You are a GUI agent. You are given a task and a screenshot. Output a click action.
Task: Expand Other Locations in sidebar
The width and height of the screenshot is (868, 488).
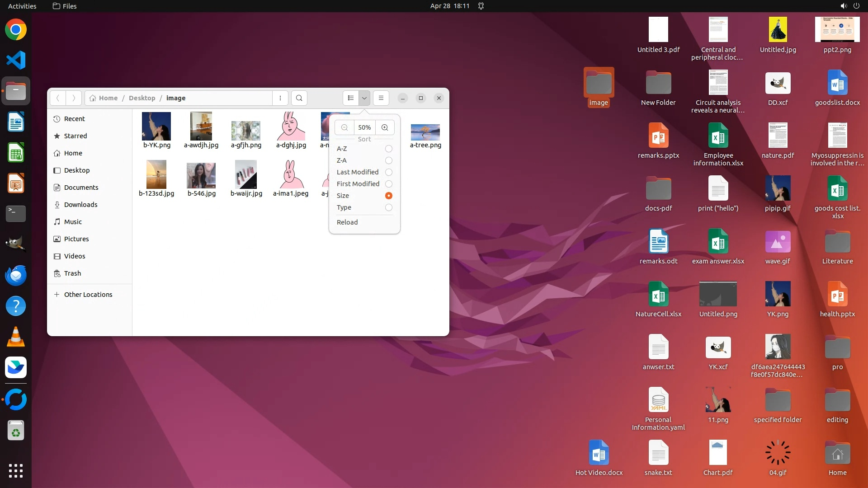pyautogui.click(x=88, y=295)
